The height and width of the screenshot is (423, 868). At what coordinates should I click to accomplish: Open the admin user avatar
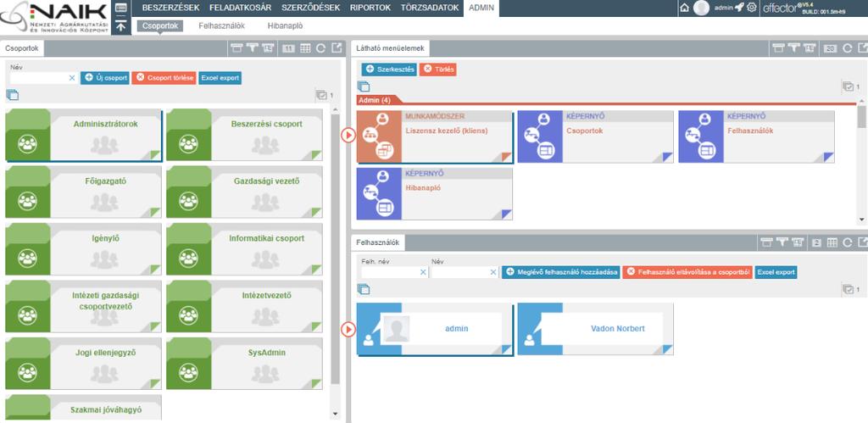tap(701, 8)
